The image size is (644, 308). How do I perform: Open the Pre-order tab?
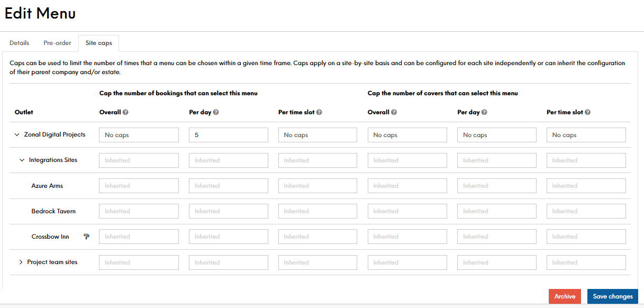pyautogui.click(x=57, y=43)
